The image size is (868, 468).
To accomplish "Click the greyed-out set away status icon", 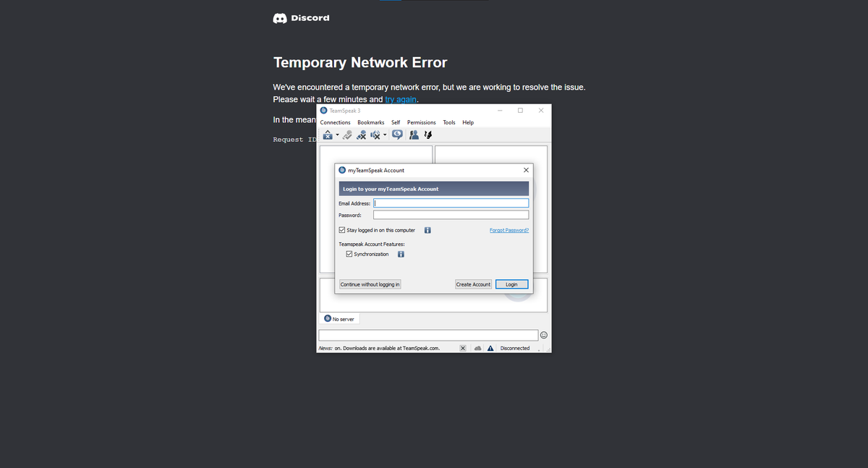I will coord(347,135).
